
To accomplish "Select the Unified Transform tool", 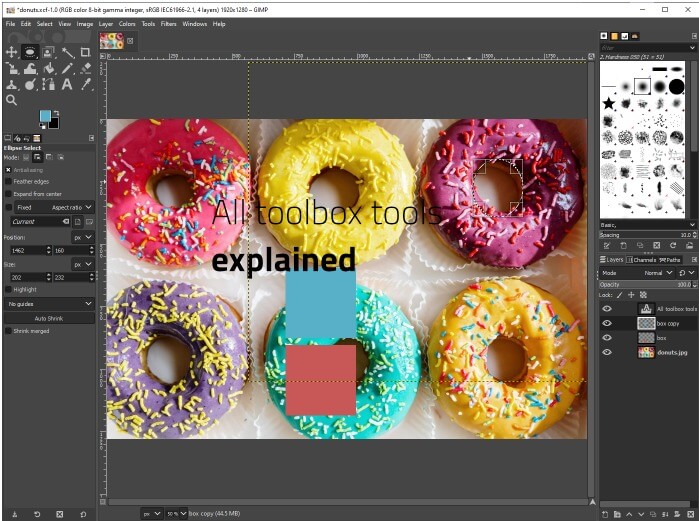I will tap(11, 68).
